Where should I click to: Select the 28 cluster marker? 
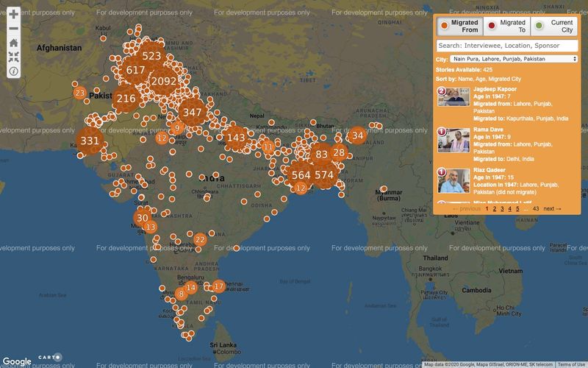[339, 152]
